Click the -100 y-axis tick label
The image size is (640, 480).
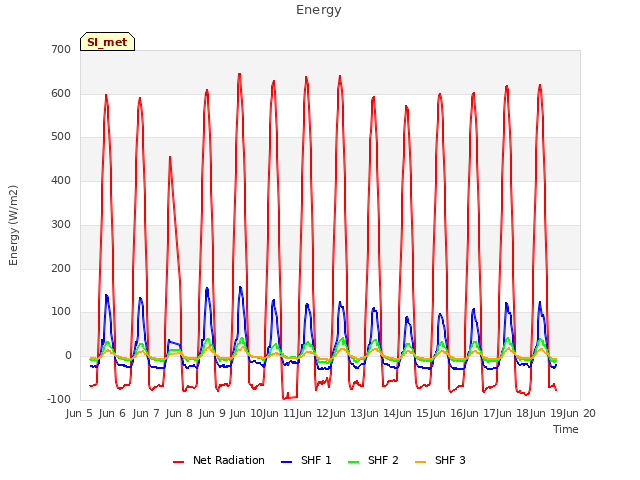[x=59, y=400]
